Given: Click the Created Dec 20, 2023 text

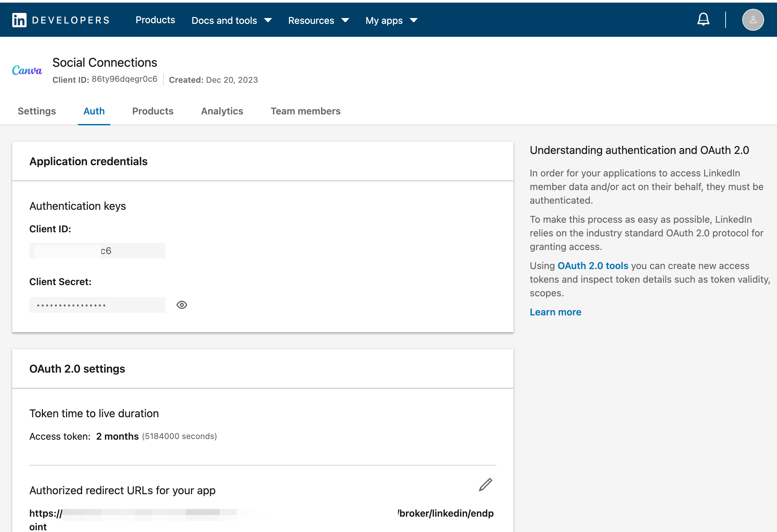Looking at the screenshot, I should (x=213, y=80).
